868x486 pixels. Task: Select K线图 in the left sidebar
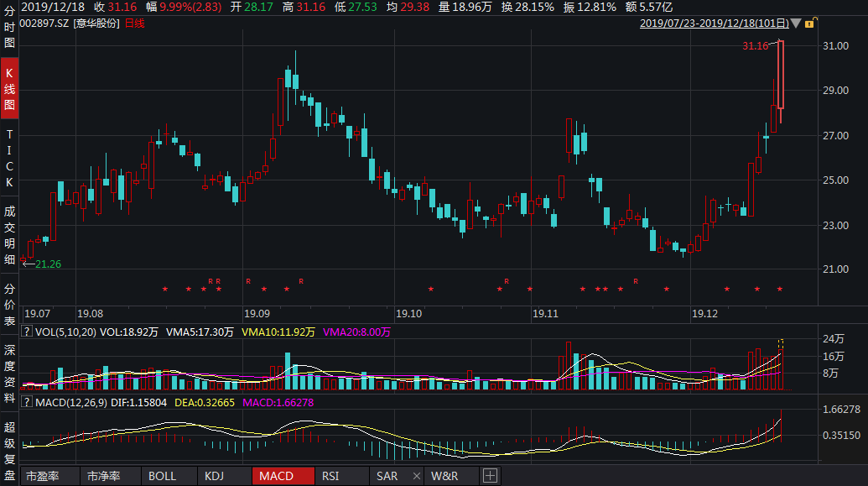click(x=9, y=88)
